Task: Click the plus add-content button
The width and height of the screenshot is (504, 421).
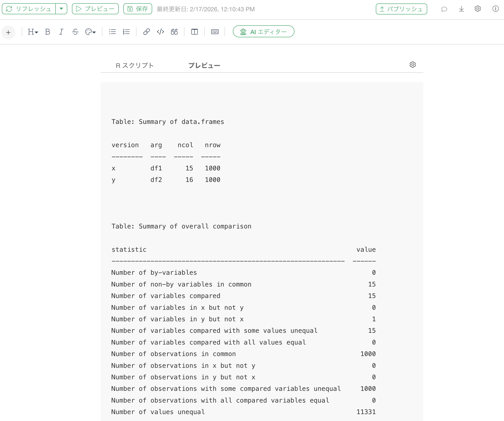Action: [x=8, y=32]
